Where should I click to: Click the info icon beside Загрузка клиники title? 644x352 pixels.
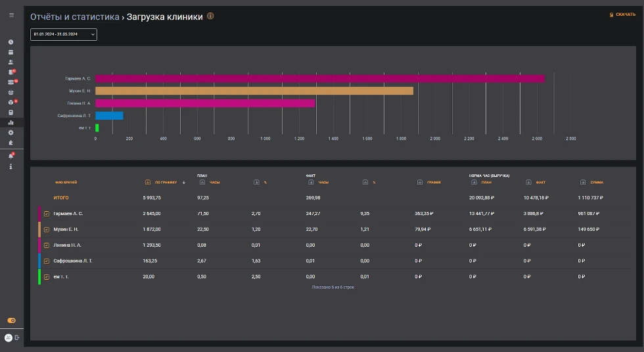(x=210, y=16)
